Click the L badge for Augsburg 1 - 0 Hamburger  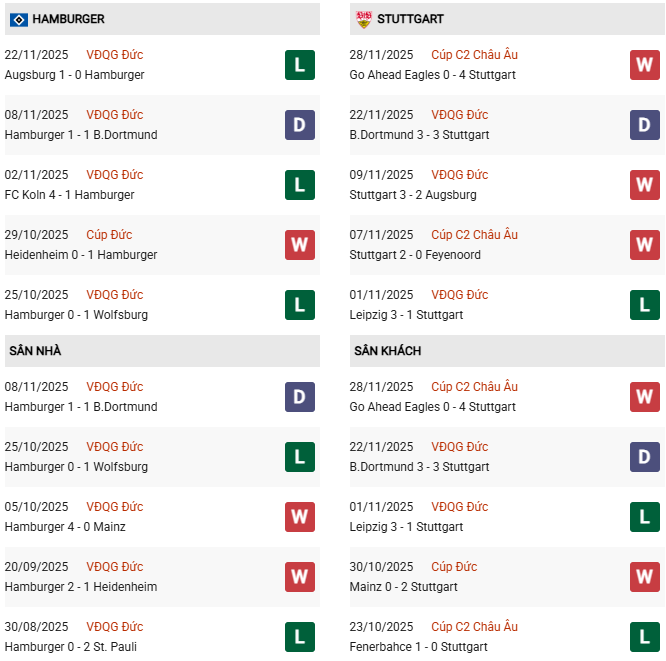pos(300,65)
